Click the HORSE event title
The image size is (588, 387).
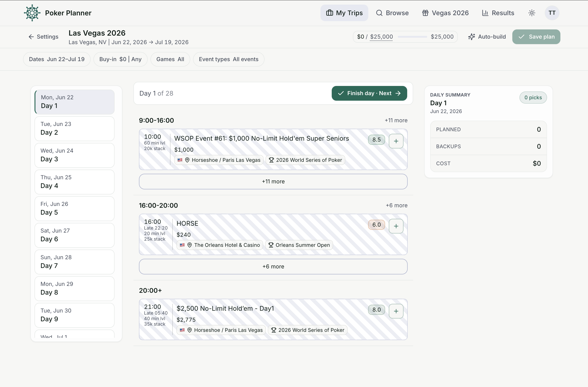pos(187,224)
